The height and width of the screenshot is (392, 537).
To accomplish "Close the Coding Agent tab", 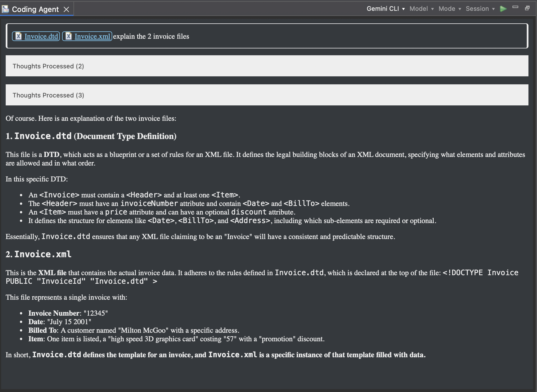I will 66,9.
